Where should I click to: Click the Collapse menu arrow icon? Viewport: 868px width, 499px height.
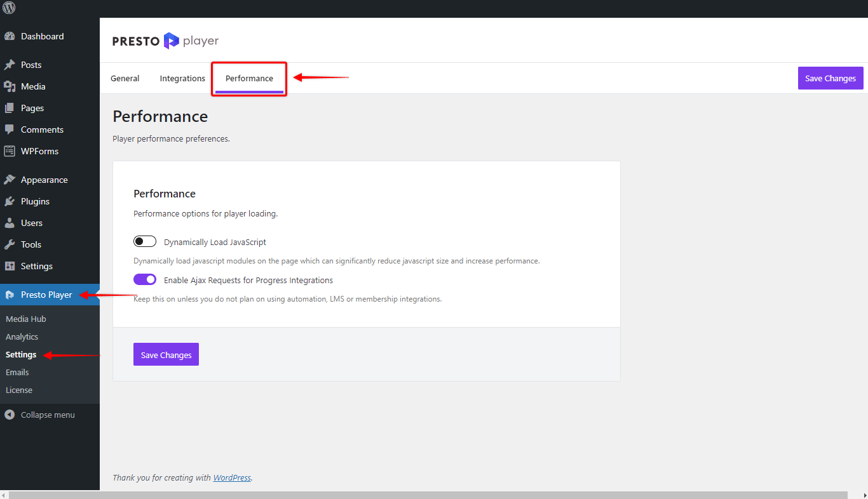tap(10, 415)
